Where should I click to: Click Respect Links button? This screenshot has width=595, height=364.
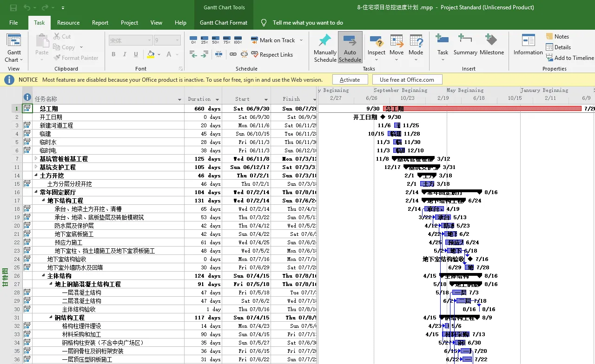coord(272,54)
